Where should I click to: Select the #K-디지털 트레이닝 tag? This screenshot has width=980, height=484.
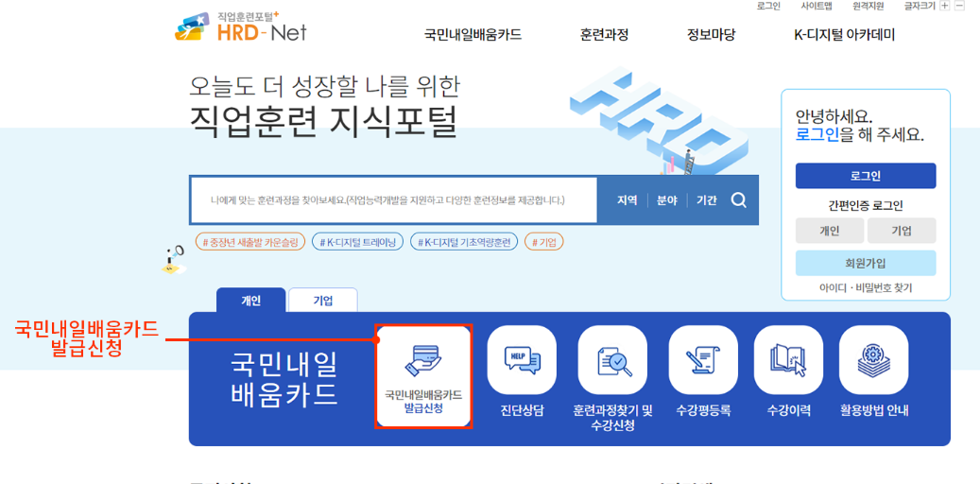pos(357,242)
